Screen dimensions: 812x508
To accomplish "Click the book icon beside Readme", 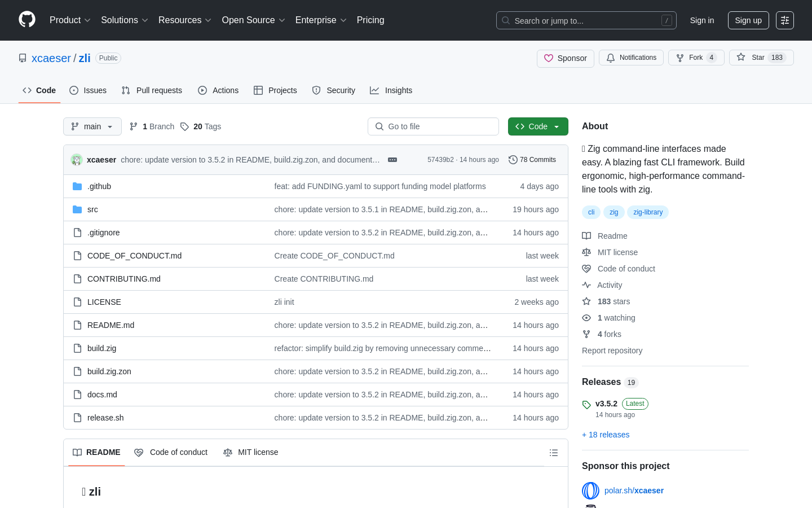I will point(586,236).
